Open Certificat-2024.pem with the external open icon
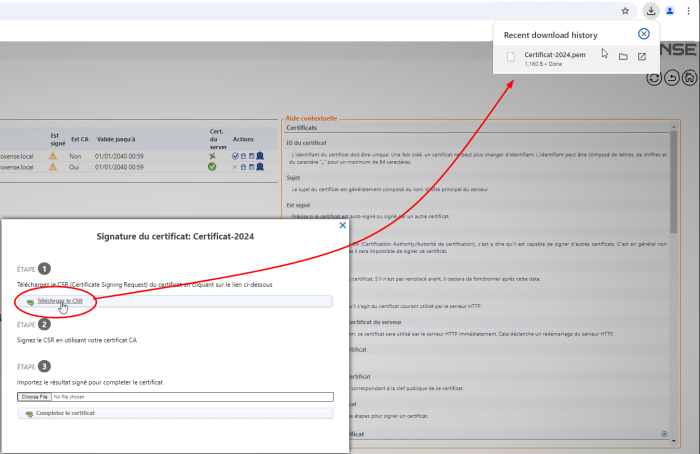 642,57
